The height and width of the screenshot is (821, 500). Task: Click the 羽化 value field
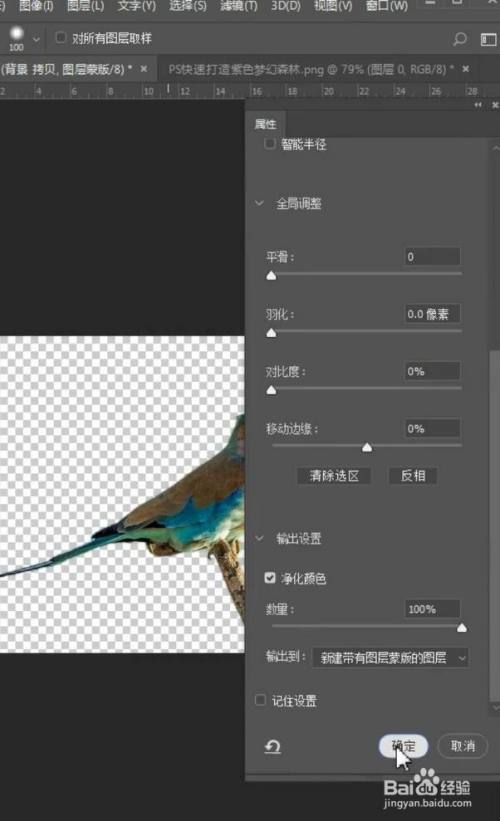[432, 314]
